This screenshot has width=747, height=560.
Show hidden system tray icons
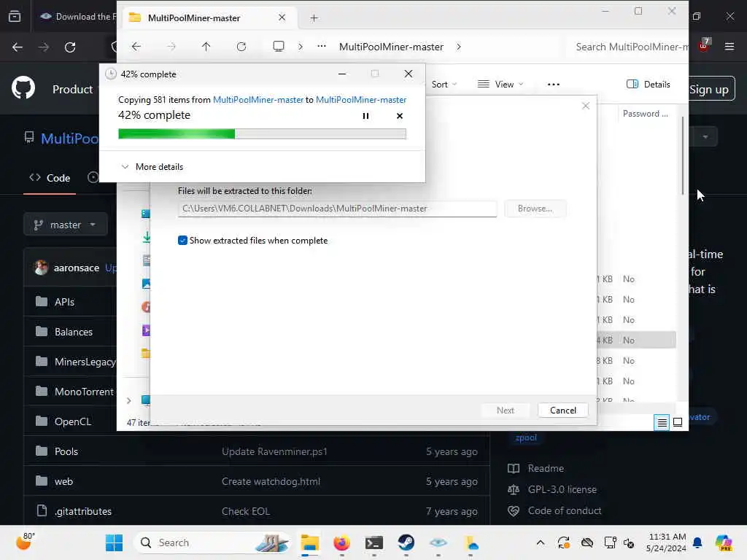(x=541, y=542)
